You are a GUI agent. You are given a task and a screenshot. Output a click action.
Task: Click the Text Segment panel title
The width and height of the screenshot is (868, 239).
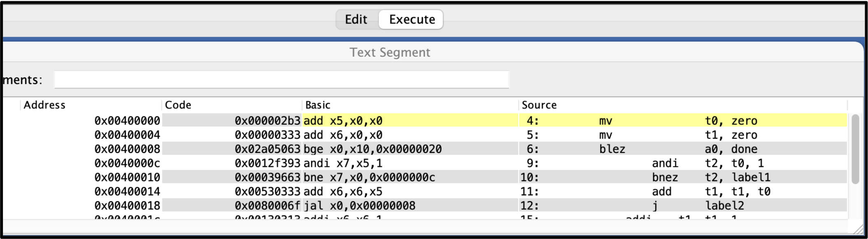(390, 52)
